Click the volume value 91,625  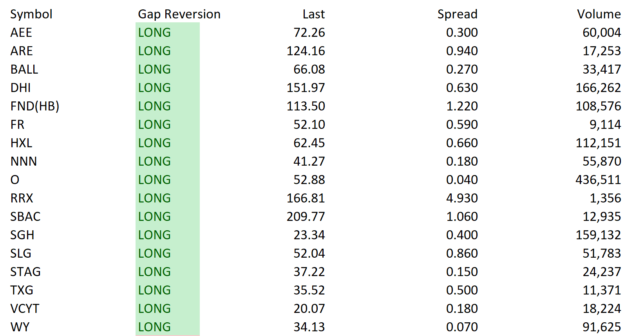tap(602, 327)
